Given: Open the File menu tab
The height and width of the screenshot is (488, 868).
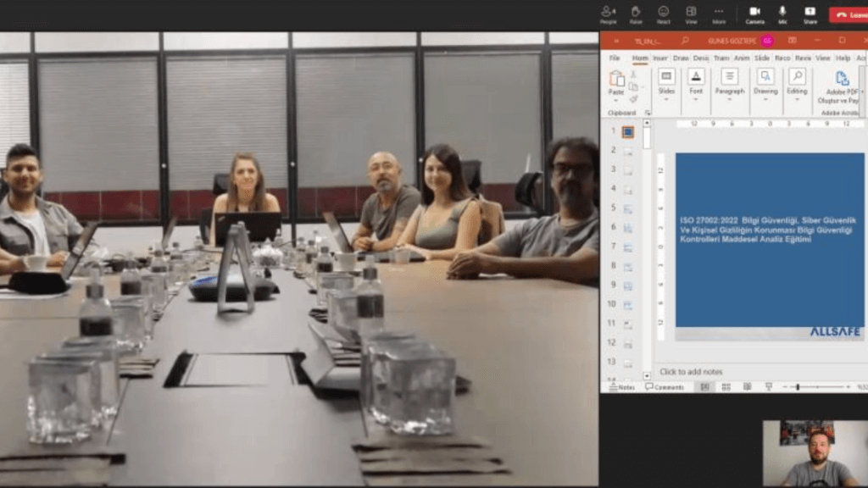Looking at the screenshot, I should pyautogui.click(x=615, y=58).
